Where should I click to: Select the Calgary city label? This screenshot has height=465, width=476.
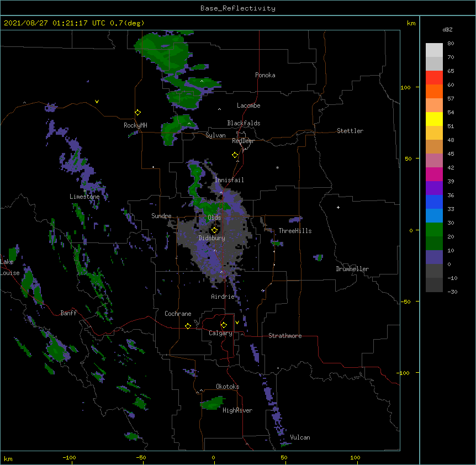tap(220, 333)
